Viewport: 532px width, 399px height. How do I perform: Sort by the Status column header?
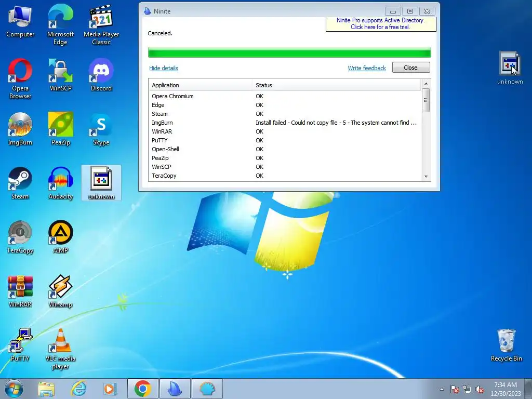click(336, 85)
